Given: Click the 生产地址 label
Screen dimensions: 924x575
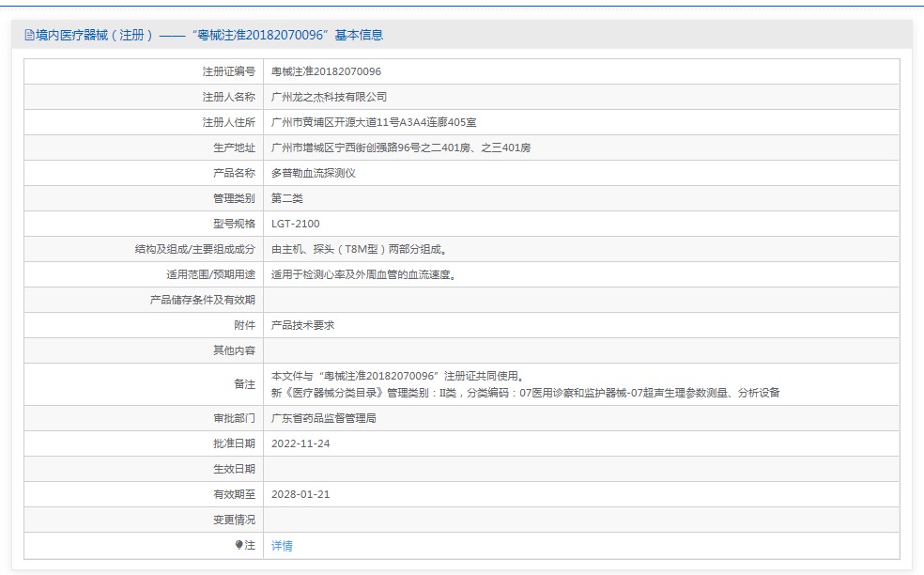Looking at the screenshot, I should pyautogui.click(x=234, y=148).
